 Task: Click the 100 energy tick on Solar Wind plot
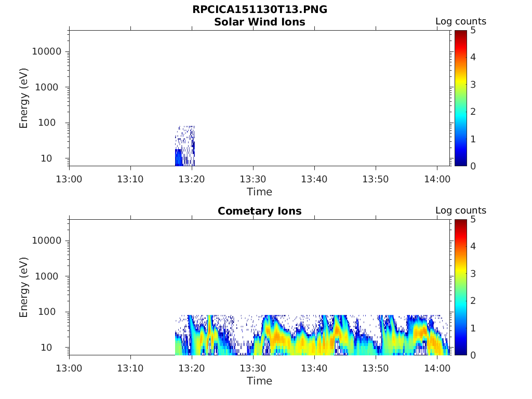[x=47, y=123]
